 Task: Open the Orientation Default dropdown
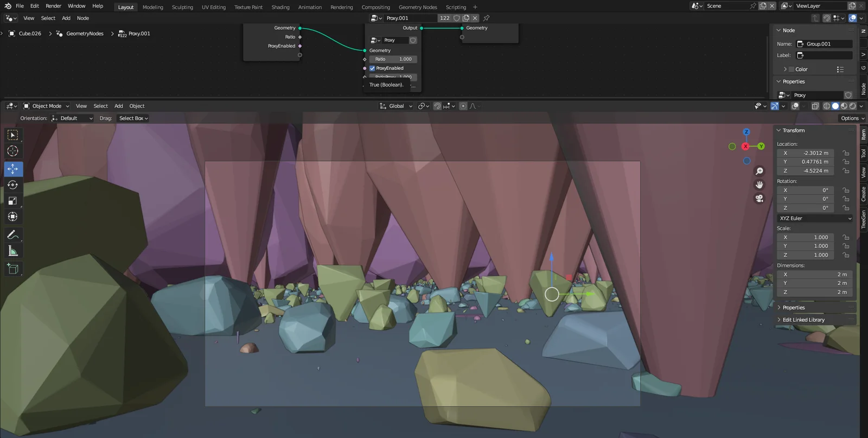coord(72,118)
